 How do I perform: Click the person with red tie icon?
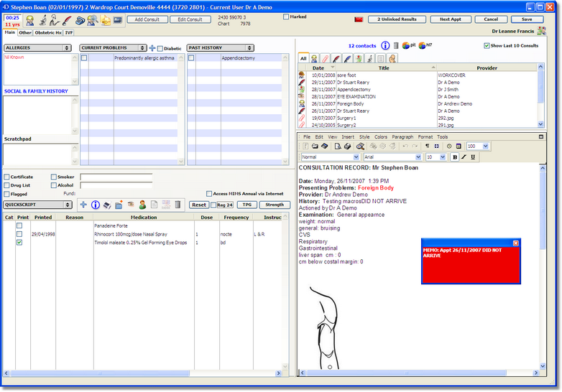[142, 205]
